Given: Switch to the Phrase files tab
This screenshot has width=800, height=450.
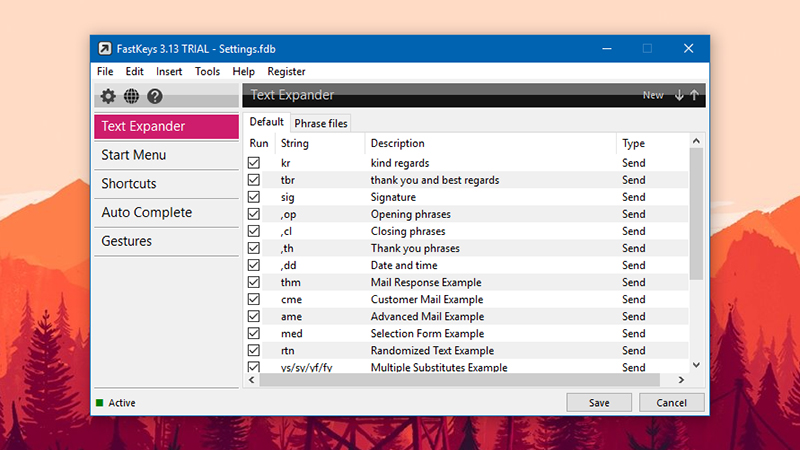Looking at the screenshot, I should 321,123.
